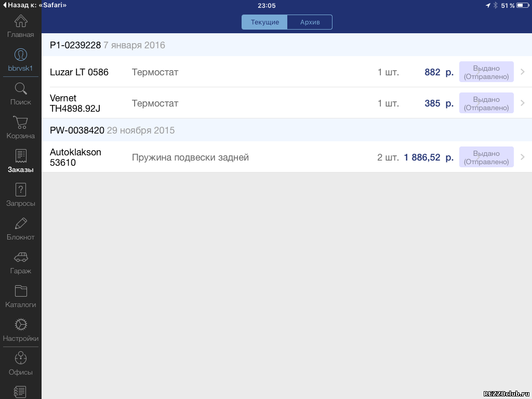532x399 pixels.
Task: Tap the Bluetooth status icon
Action: (495, 5)
